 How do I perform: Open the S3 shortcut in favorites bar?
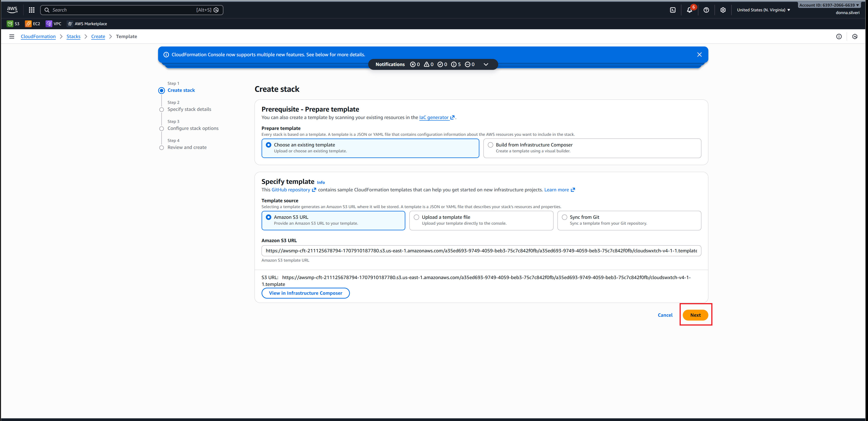[14, 24]
